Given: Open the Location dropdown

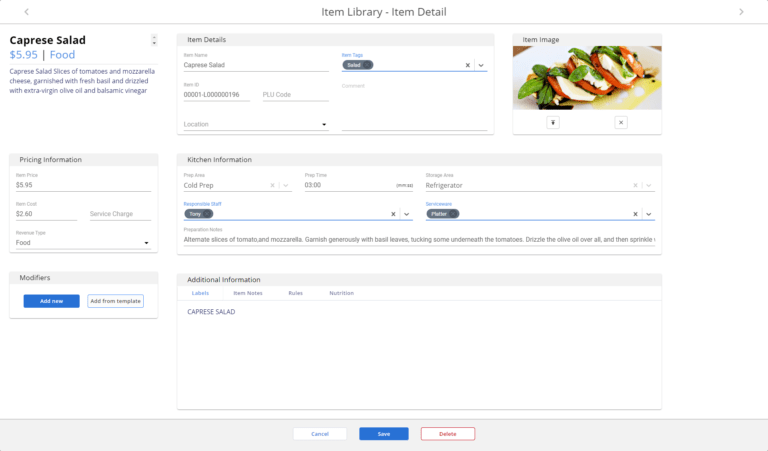Looking at the screenshot, I should coord(256,124).
